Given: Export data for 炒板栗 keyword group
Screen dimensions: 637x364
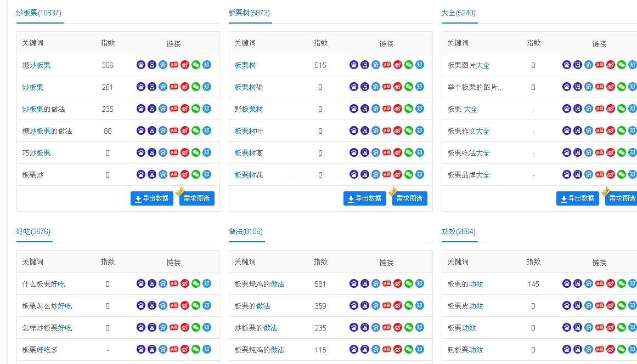Looking at the screenshot, I should [x=152, y=198].
